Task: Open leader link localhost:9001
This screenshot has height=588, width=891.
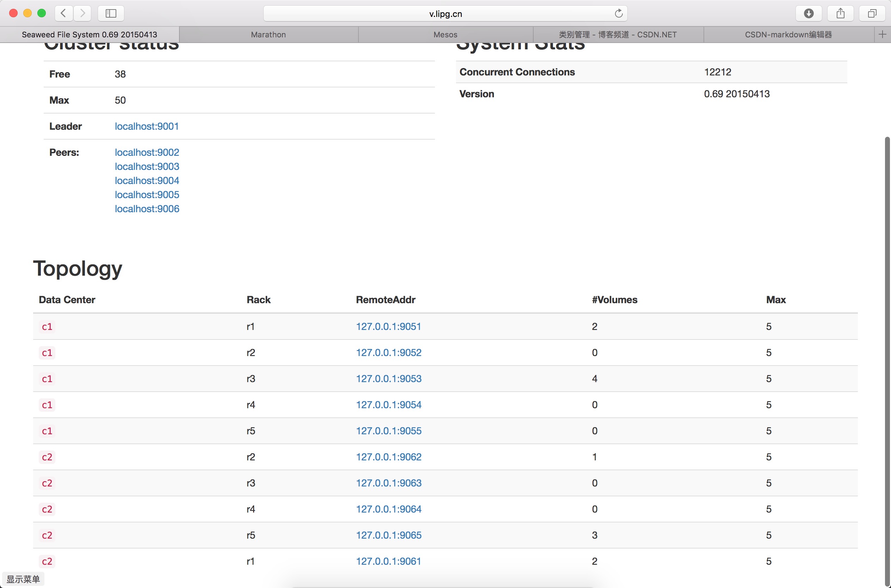Action: tap(147, 126)
